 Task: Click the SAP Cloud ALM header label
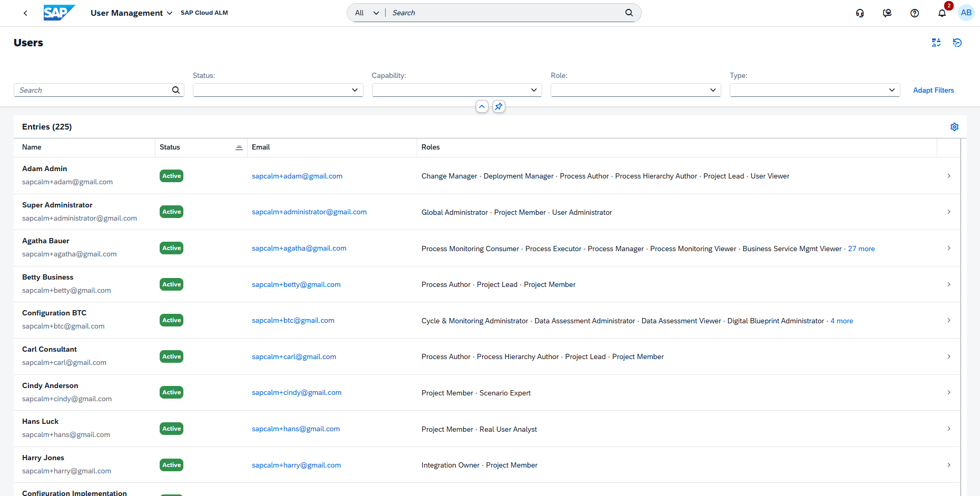[x=204, y=13]
